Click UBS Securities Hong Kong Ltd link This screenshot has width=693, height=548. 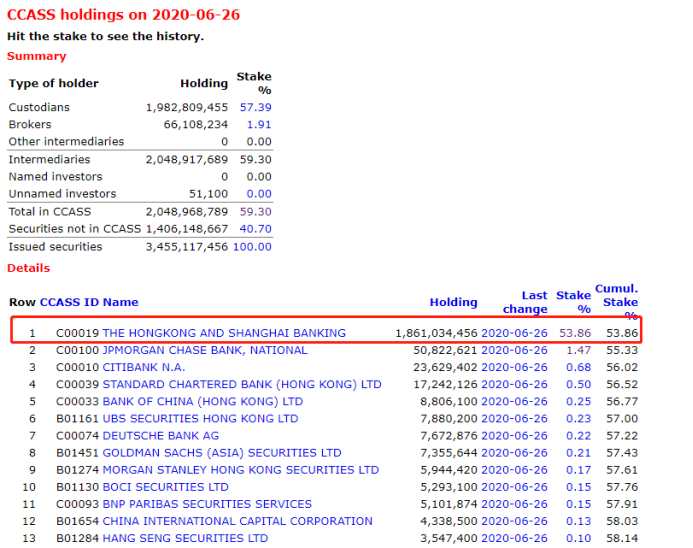[x=200, y=418]
